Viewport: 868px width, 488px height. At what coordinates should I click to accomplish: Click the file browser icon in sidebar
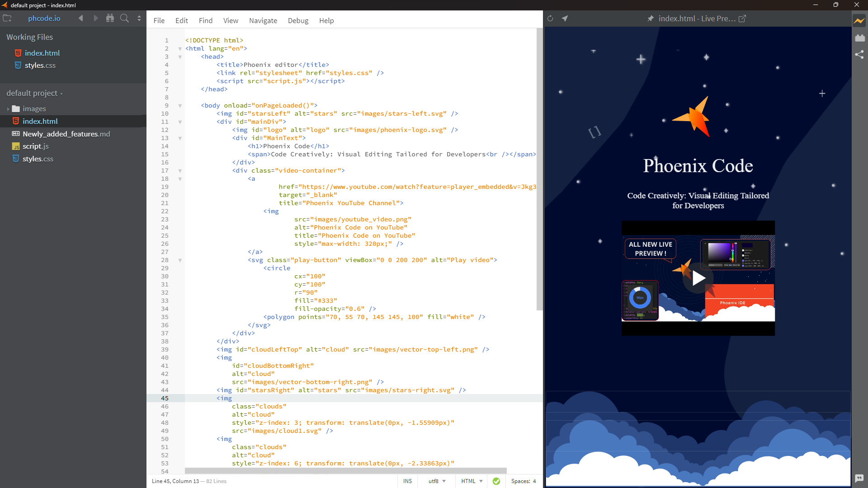click(7, 19)
